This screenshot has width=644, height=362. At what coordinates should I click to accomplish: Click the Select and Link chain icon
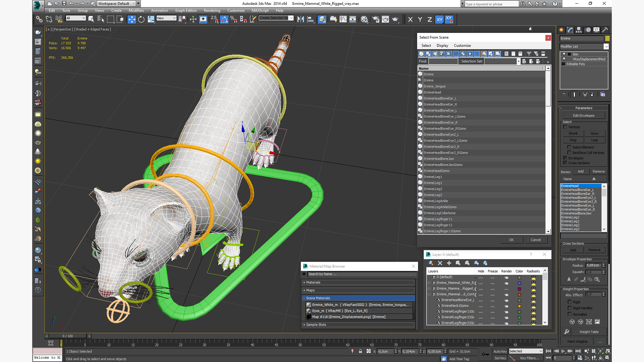[x=39, y=19]
